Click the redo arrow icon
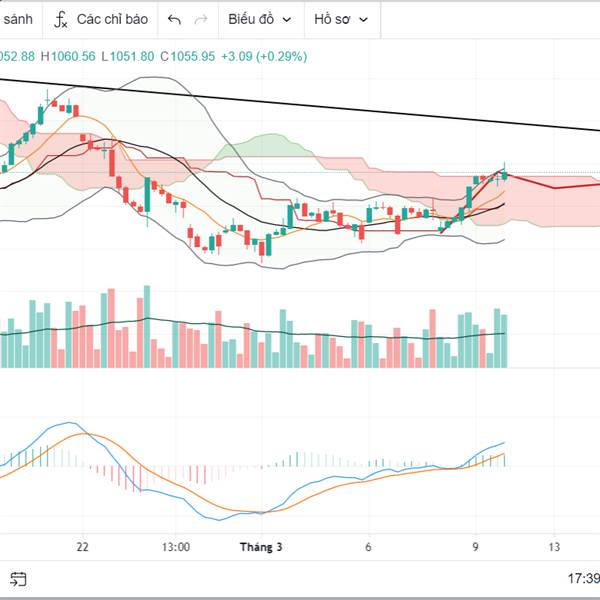 (x=201, y=19)
